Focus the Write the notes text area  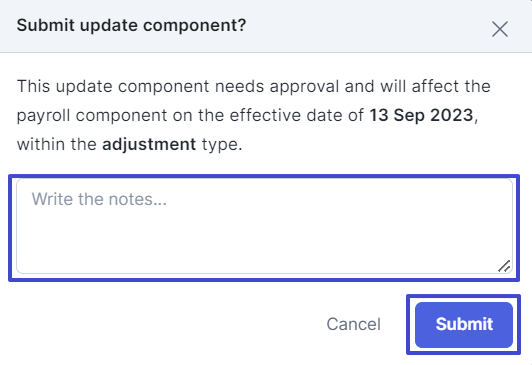point(264,226)
